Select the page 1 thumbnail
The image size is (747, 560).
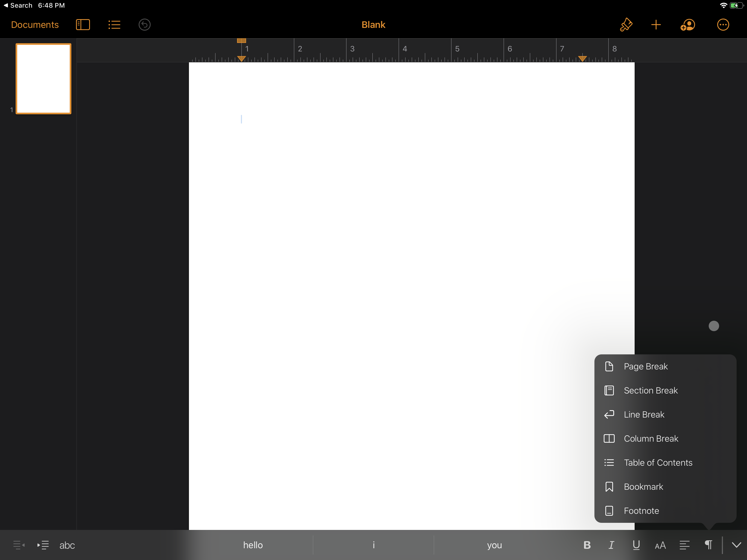coord(43,79)
